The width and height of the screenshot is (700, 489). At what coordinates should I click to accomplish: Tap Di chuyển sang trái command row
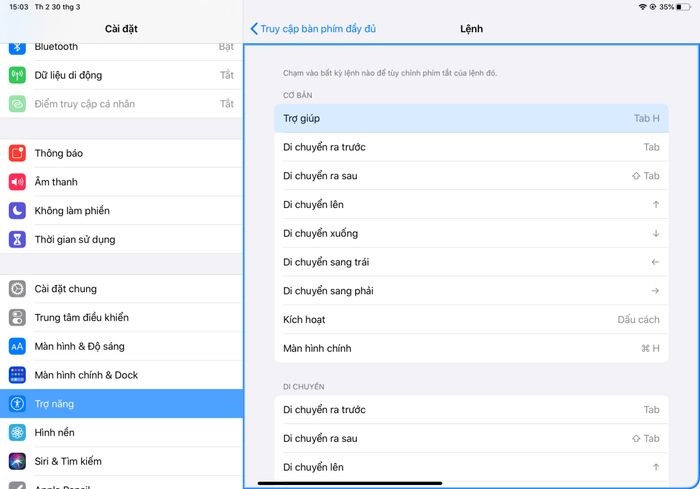471,262
